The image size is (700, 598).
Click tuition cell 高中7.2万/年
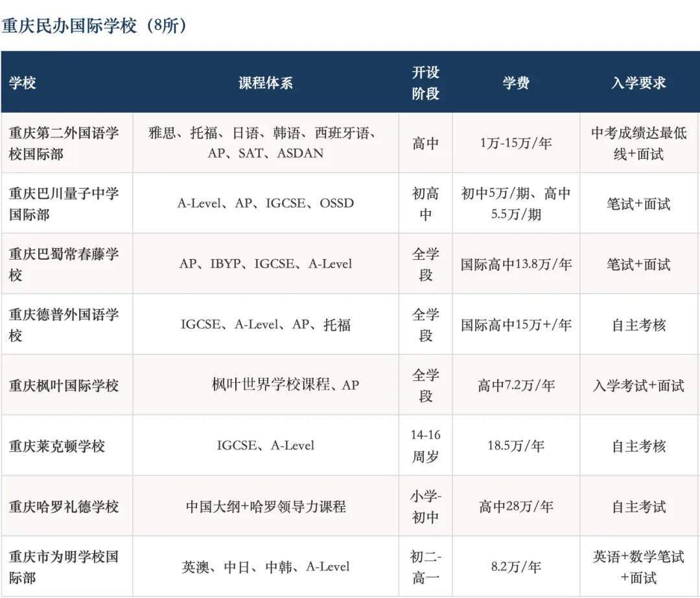click(516, 385)
